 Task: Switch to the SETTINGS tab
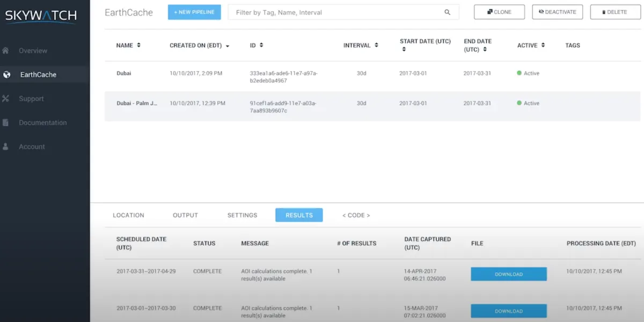[x=242, y=215]
